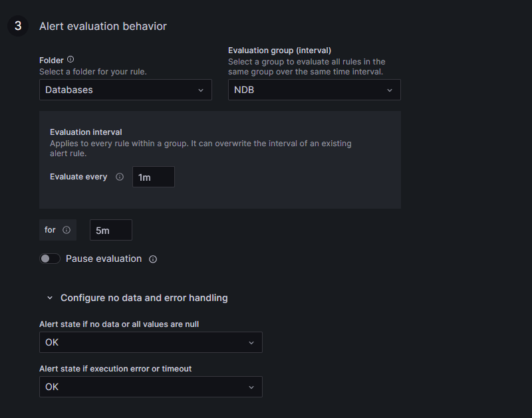Open the Databases folder dropdown
The width and height of the screenshot is (532, 418).
click(125, 90)
